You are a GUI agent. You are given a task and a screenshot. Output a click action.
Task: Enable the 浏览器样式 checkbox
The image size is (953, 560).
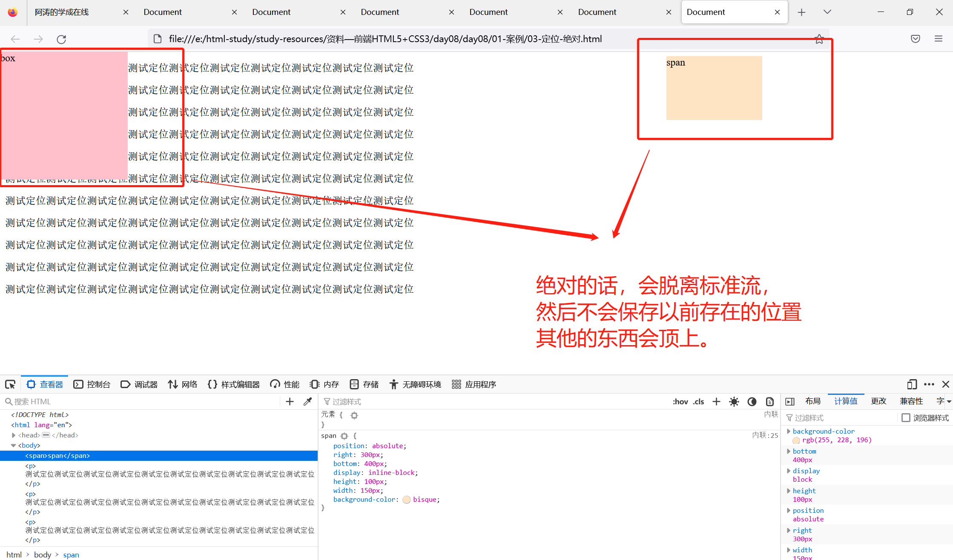tap(906, 417)
